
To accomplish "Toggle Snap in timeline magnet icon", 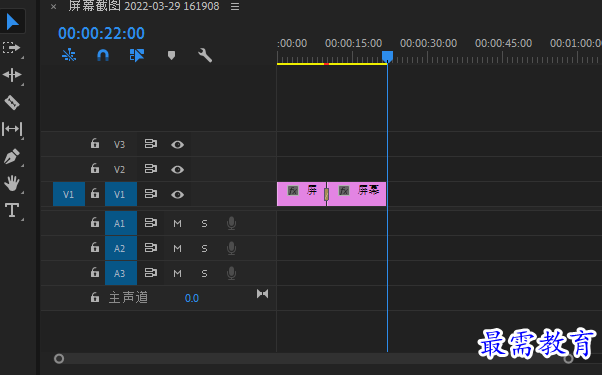I will 103,55.
